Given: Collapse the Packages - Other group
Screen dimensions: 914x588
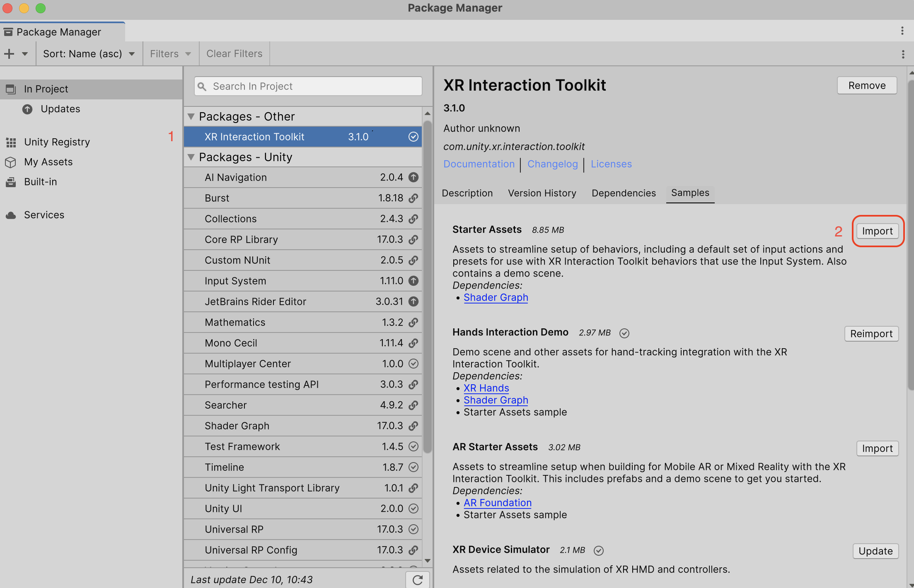Looking at the screenshot, I should click(x=191, y=116).
